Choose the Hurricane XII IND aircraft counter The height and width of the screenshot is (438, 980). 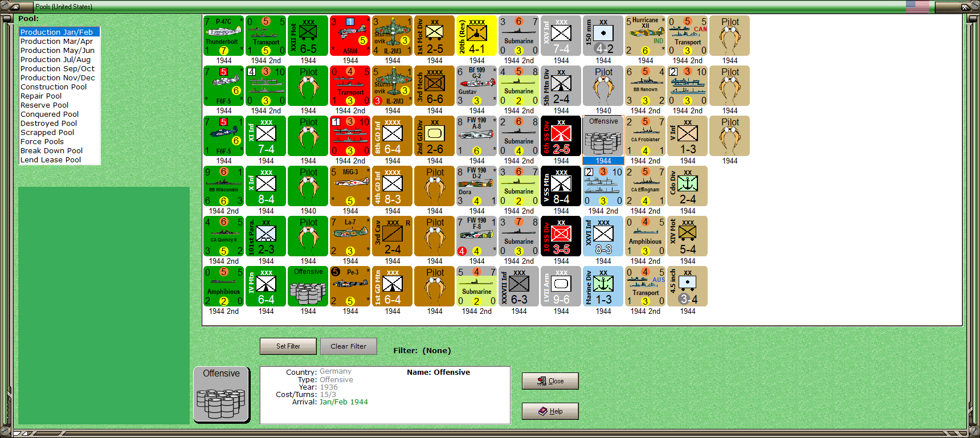(646, 36)
